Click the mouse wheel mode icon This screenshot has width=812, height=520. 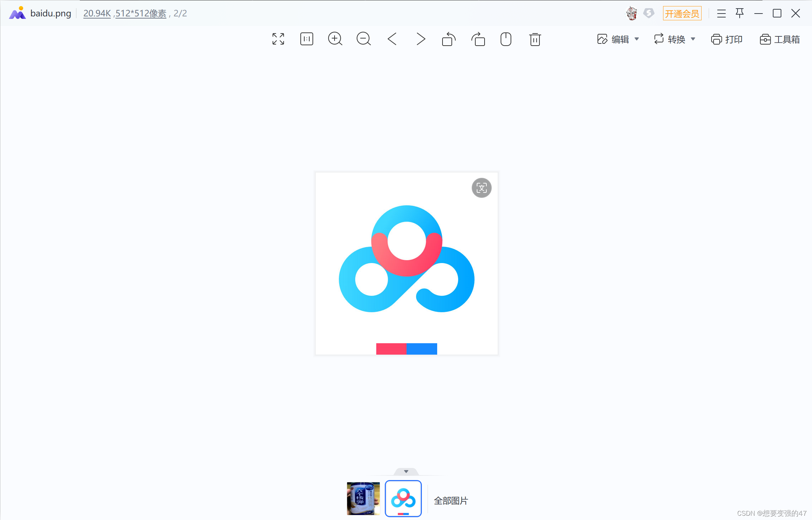tap(506, 39)
